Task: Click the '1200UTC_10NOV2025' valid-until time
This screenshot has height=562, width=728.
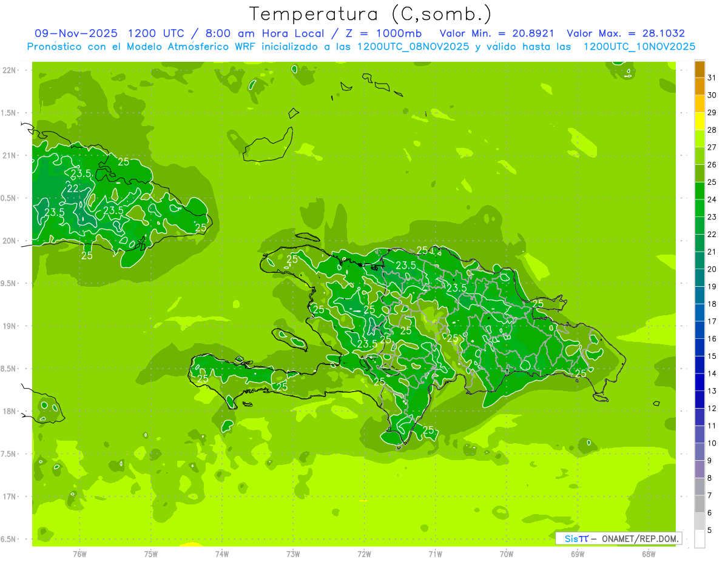Action: coord(639,47)
